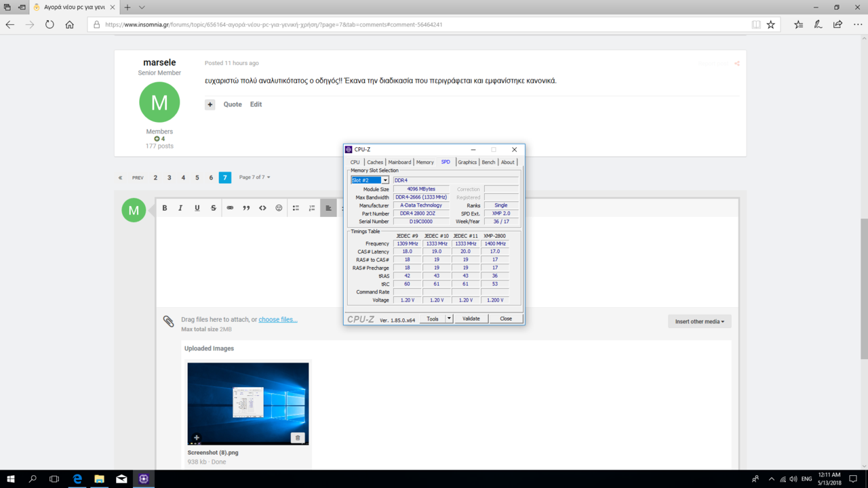Open the Caches tab in CPU-Z
Viewport: 868px width, 488px height.
click(375, 162)
